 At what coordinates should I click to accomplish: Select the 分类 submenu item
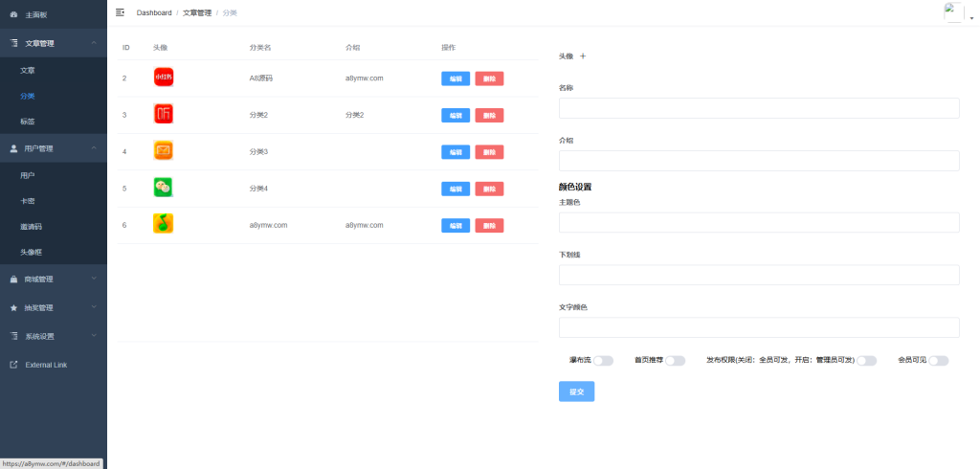(54, 97)
